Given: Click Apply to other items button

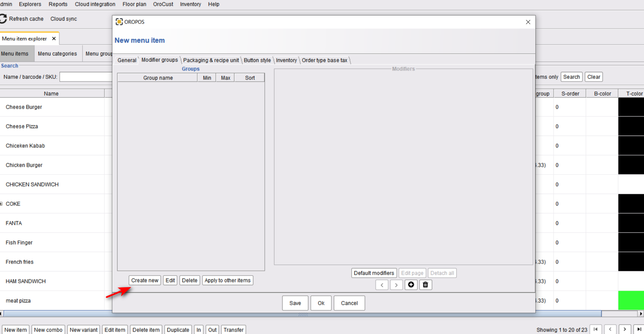Looking at the screenshot, I should tap(227, 280).
